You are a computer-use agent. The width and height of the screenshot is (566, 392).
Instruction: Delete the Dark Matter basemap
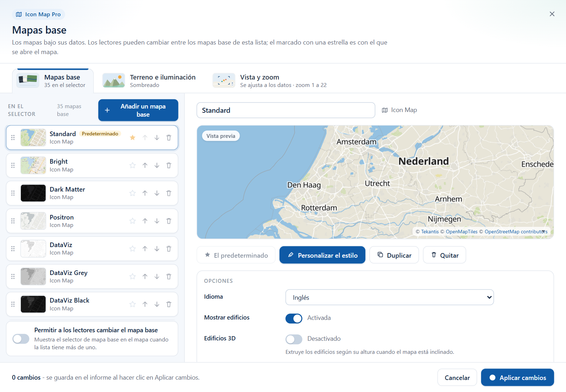coord(169,193)
